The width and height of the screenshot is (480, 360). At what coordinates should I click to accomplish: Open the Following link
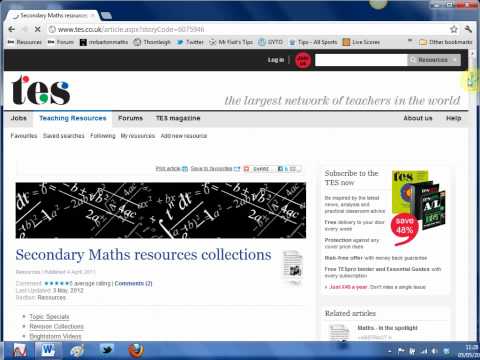(x=103, y=136)
